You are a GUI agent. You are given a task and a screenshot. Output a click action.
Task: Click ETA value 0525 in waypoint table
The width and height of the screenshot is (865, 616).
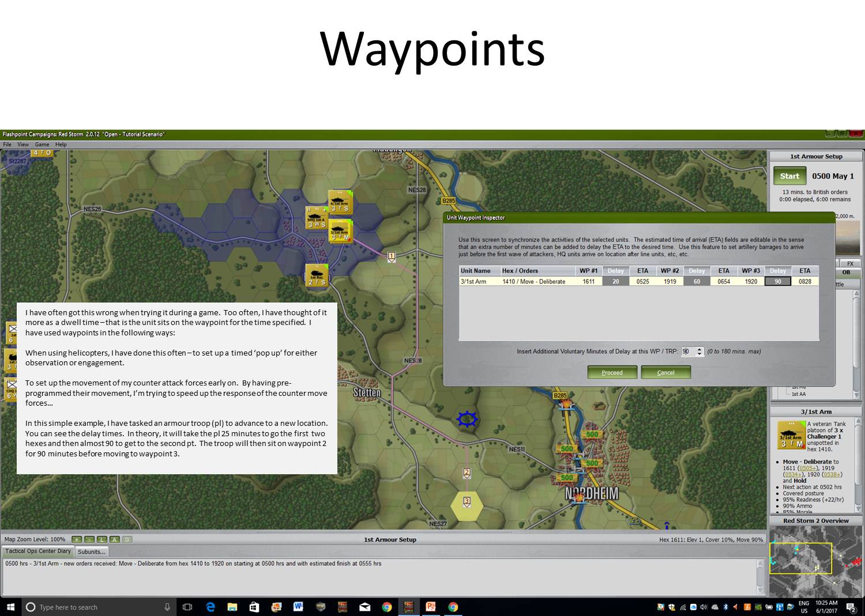pyautogui.click(x=642, y=282)
